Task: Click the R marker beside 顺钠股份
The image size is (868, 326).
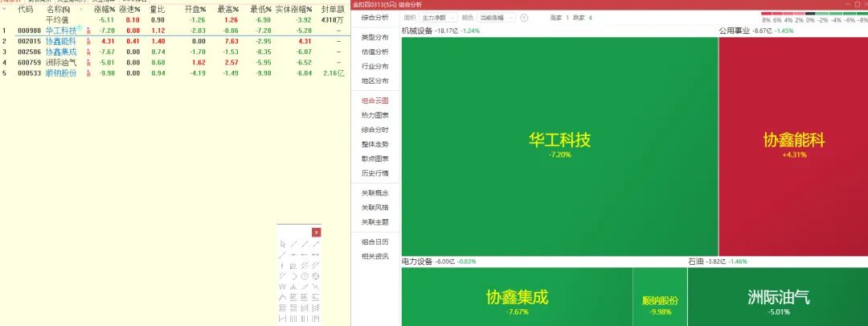Action: point(88,73)
